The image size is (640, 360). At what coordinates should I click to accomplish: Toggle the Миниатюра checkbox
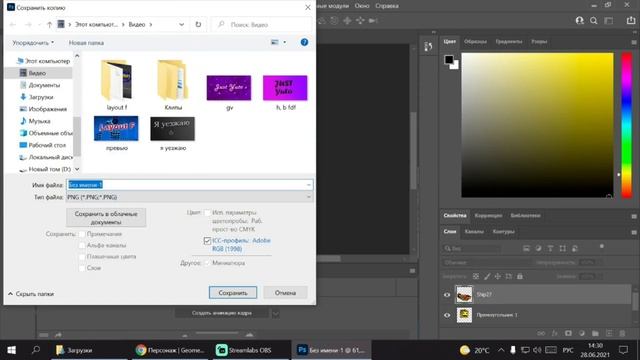[207, 263]
